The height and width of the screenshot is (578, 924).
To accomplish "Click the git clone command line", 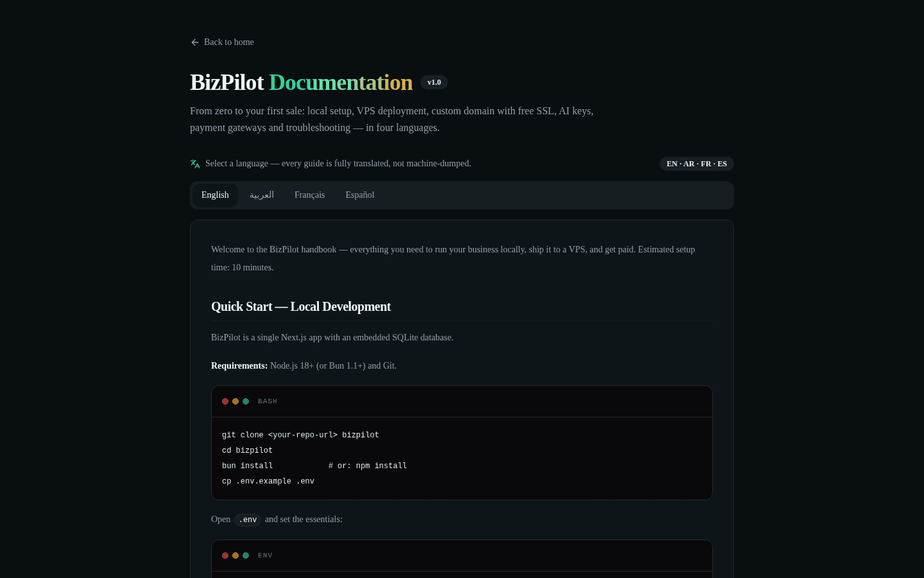I will 300,435.
